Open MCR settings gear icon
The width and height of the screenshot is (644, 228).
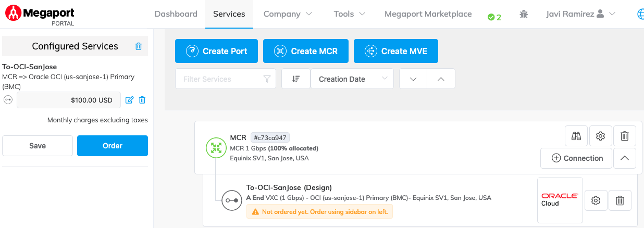click(600, 136)
